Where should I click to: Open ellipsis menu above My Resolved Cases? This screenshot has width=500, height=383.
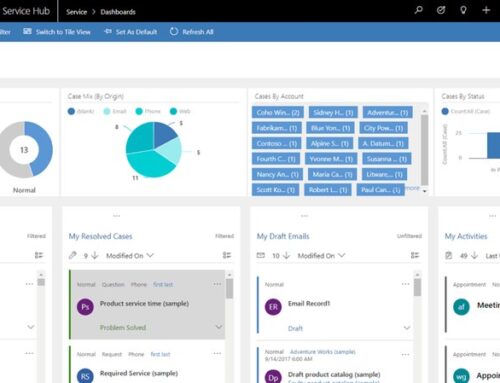pos(116,216)
